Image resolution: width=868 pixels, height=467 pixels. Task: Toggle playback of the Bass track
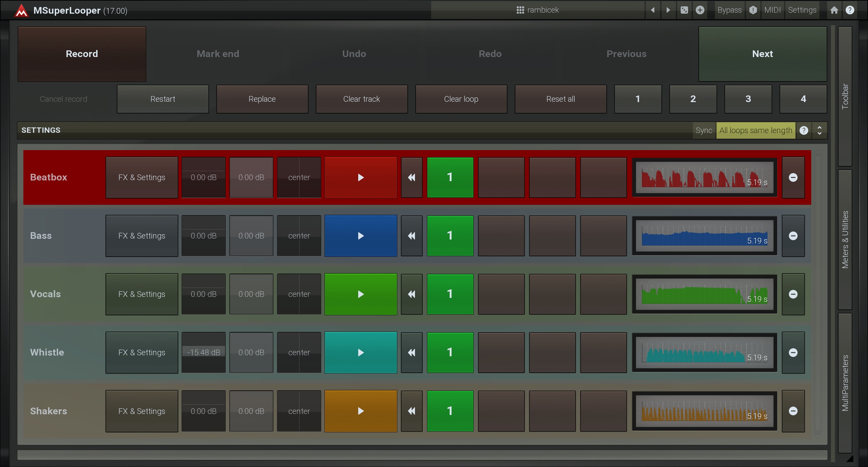[x=361, y=236]
